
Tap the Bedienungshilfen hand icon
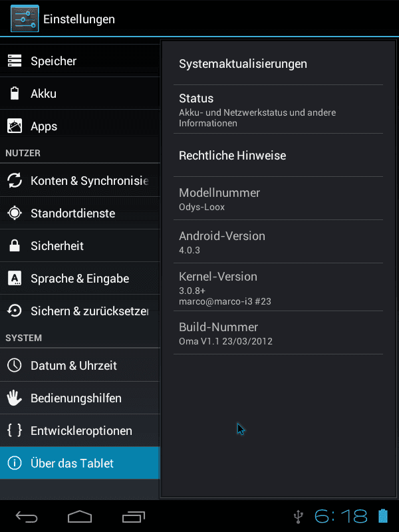pyautogui.click(x=15, y=398)
